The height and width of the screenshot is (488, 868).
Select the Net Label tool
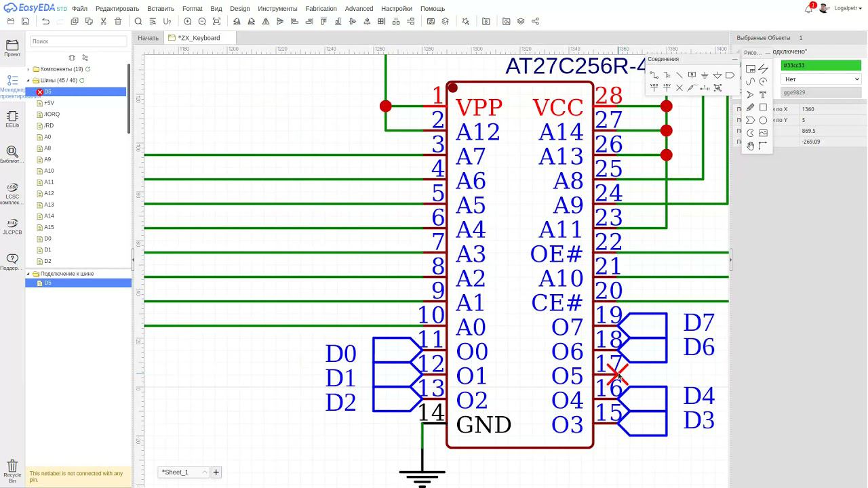coord(692,75)
